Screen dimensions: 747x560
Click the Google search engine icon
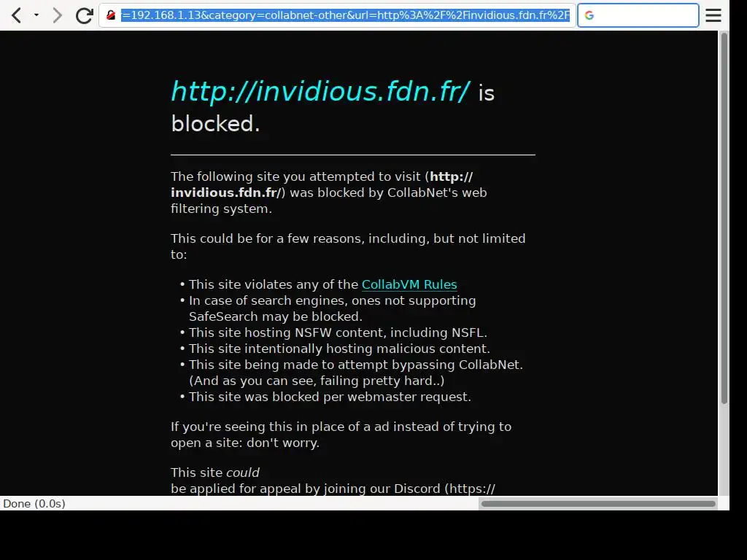pos(589,15)
